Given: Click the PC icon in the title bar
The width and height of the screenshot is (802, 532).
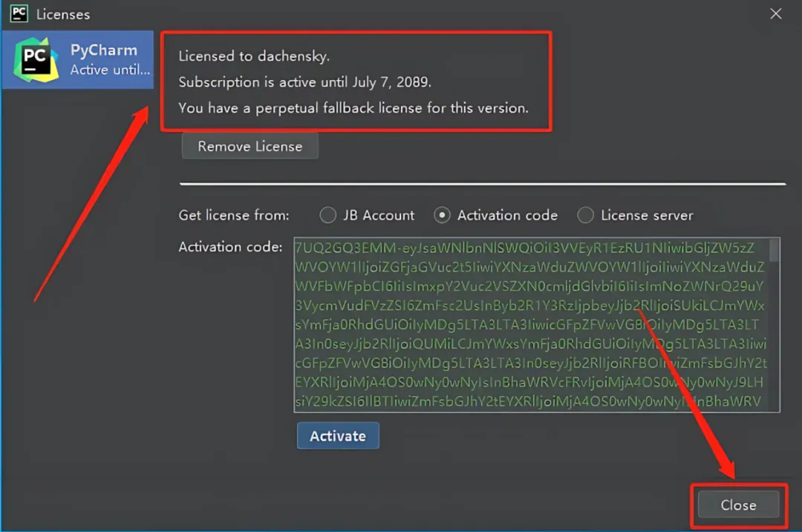Looking at the screenshot, I should pos(19,14).
